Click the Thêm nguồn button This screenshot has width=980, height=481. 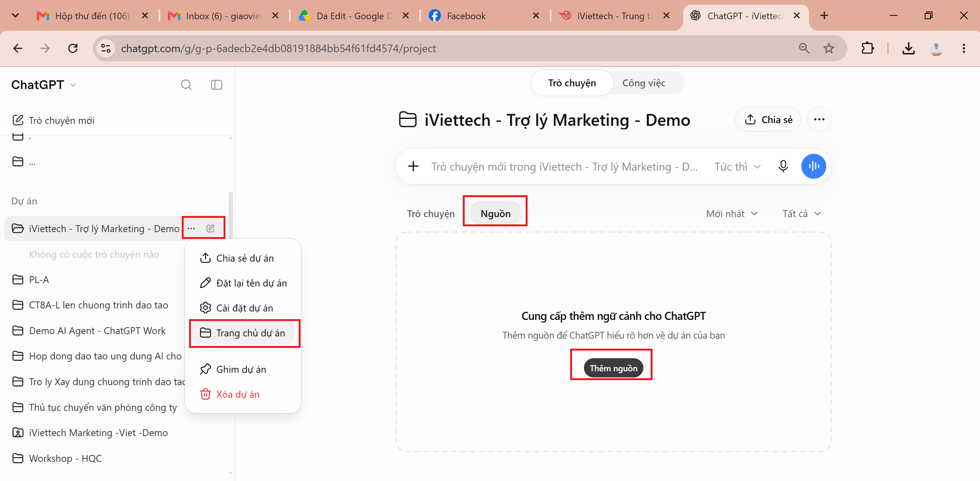coord(613,368)
